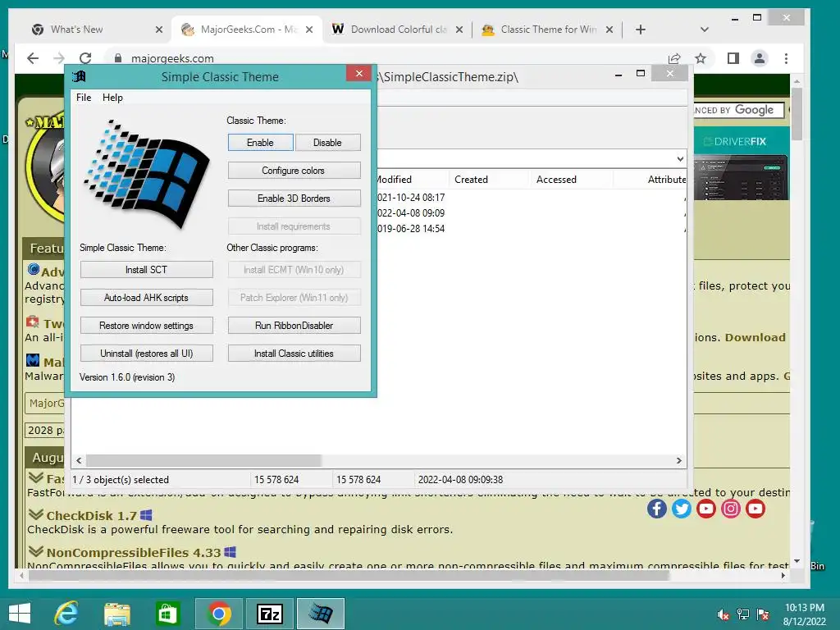Go forward in Chrome

[59, 58]
